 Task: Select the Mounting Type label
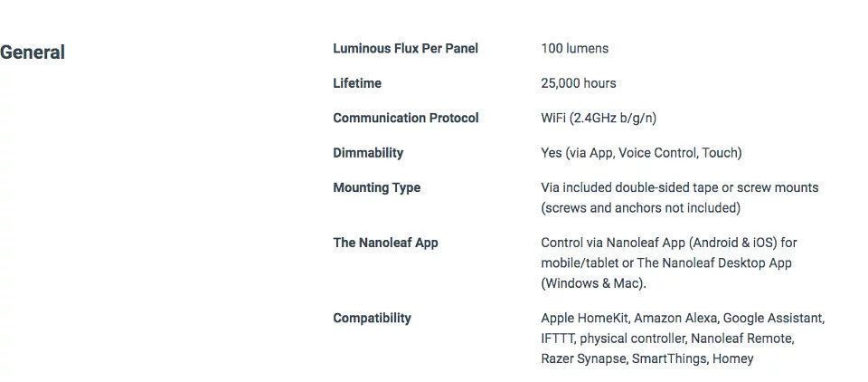pos(376,188)
